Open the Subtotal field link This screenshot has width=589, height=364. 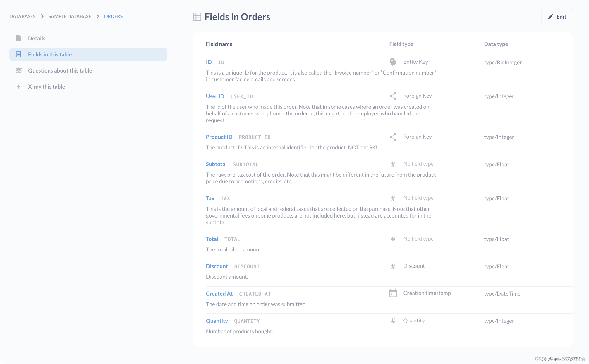pyautogui.click(x=216, y=164)
